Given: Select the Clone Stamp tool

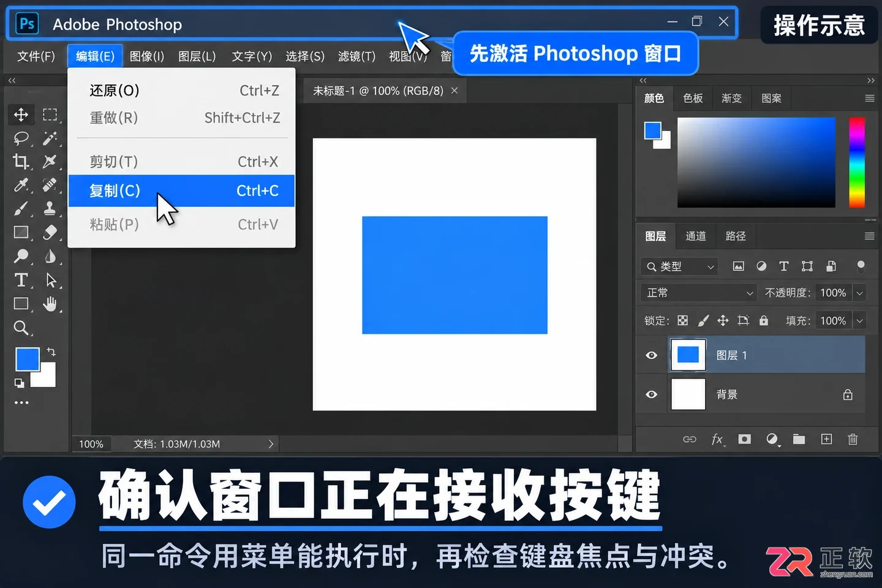Looking at the screenshot, I should tap(50, 208).
